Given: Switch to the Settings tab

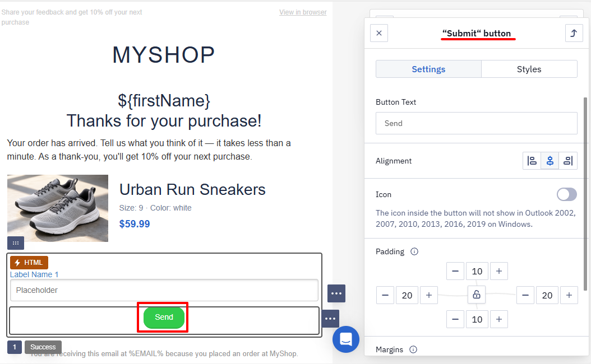Looking at the screenshot, I should pos(428,69).
